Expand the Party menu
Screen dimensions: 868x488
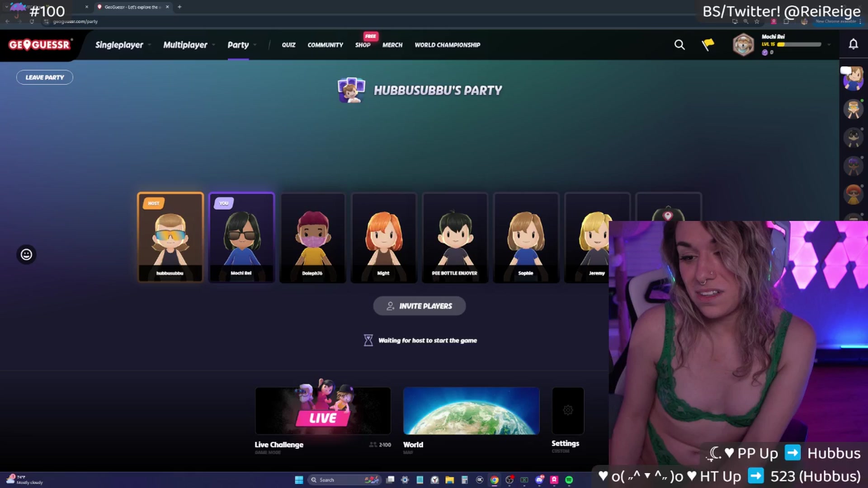tap(242, 45)
